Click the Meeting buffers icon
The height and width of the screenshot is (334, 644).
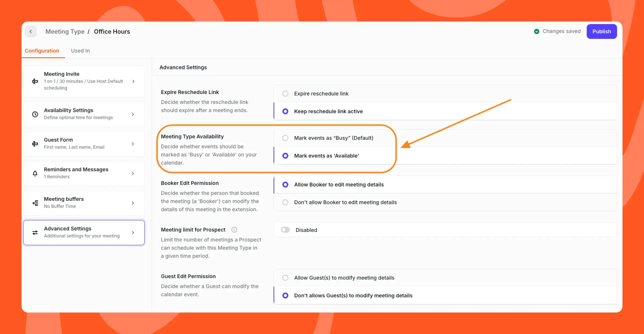coord(35,203)
